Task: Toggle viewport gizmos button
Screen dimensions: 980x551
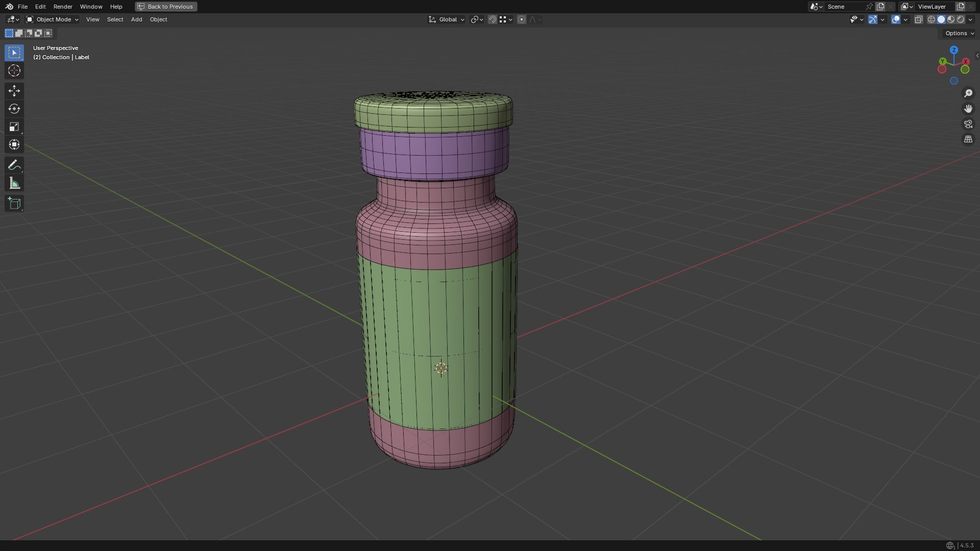Action: pos(873,19)
